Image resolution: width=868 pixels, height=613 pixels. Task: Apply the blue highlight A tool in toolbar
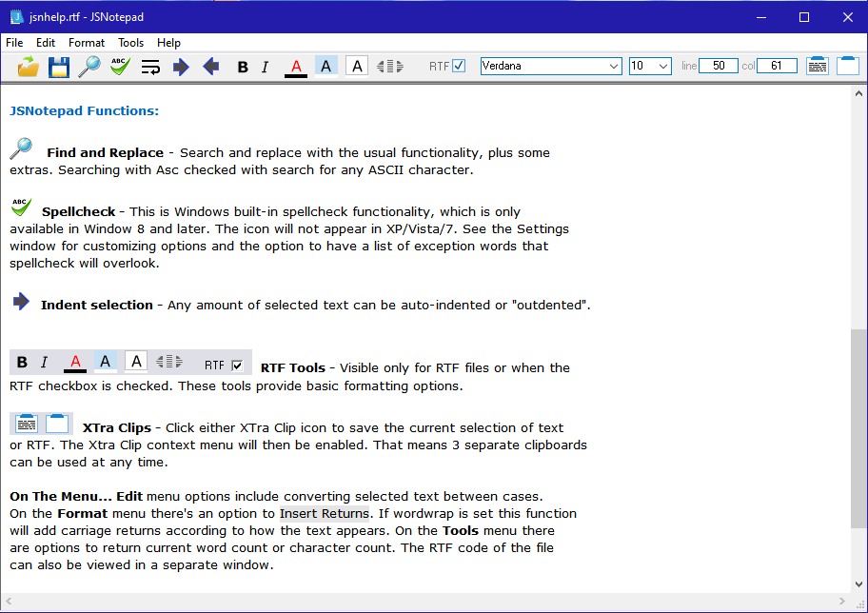click(x=326, y=67)
